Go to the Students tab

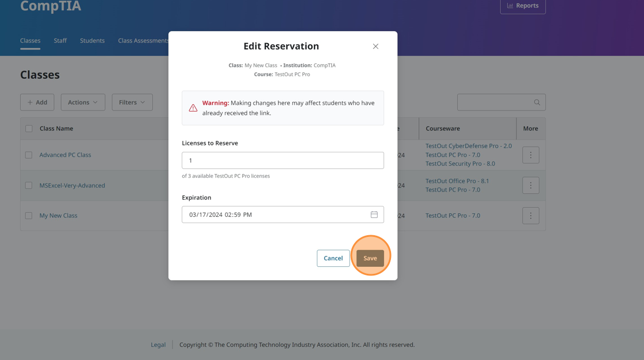point(92,41)
